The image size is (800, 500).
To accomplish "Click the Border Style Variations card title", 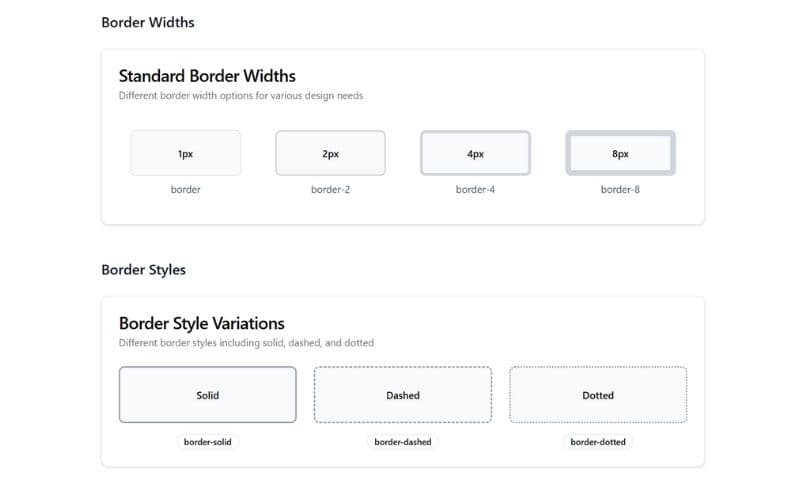I will tap(201, 323).
